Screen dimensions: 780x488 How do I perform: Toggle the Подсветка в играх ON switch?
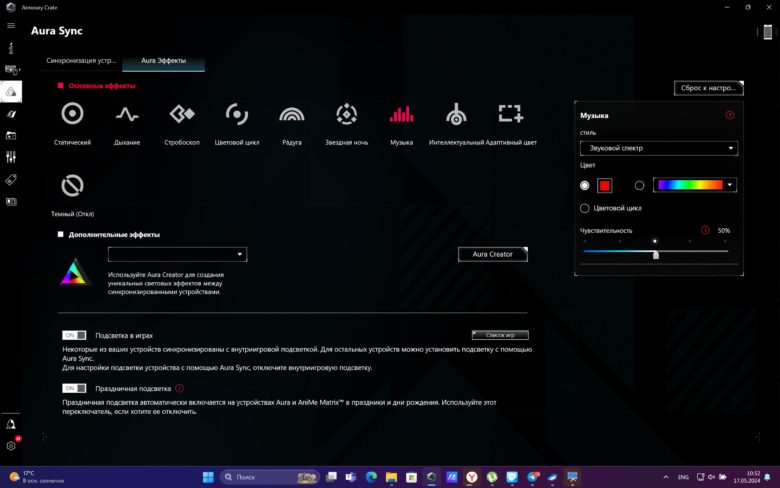click(74, 335)
